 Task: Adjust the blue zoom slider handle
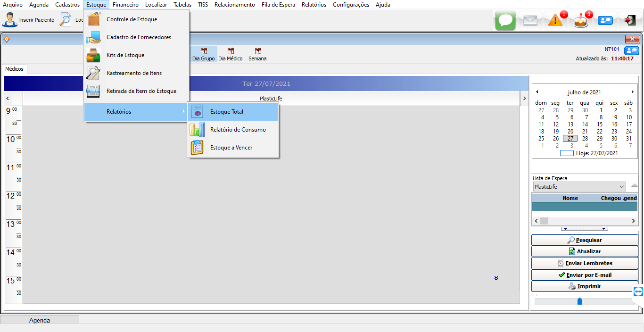(579, 301)
